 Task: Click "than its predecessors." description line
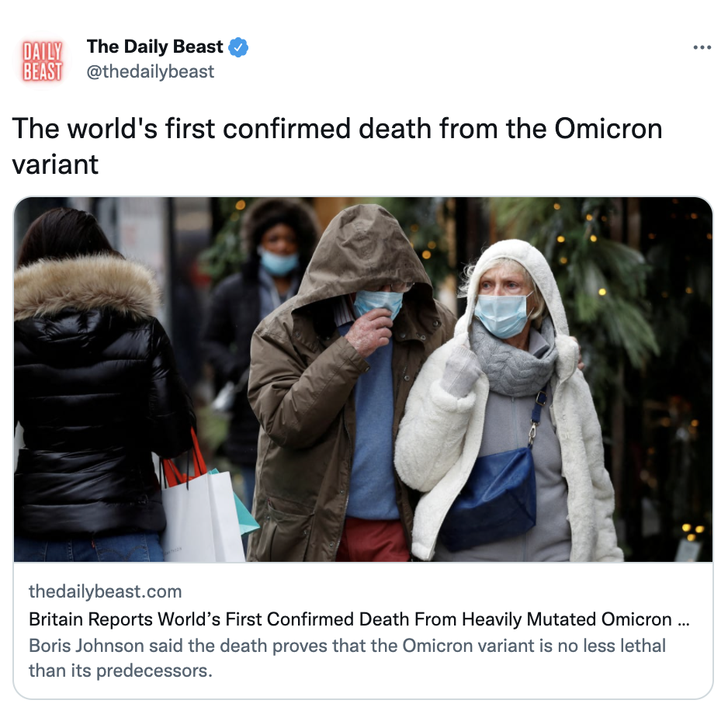point(121,671)
